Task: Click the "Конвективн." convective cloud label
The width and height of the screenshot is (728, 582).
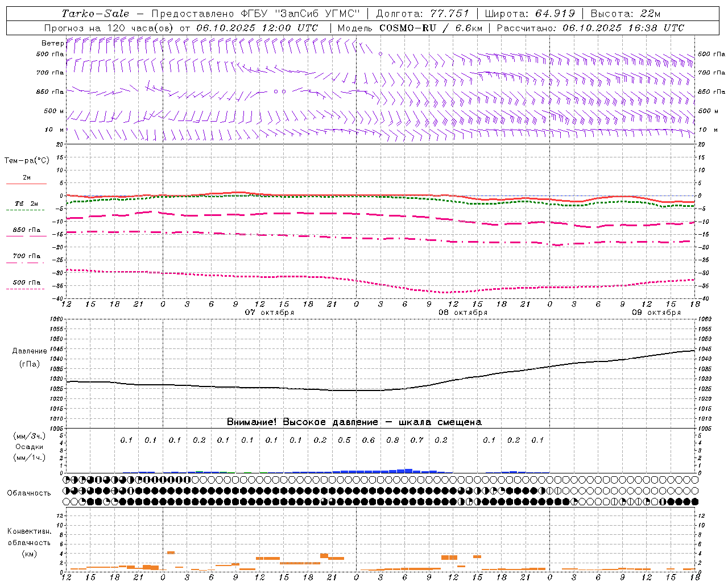Action: pos(30,532)
